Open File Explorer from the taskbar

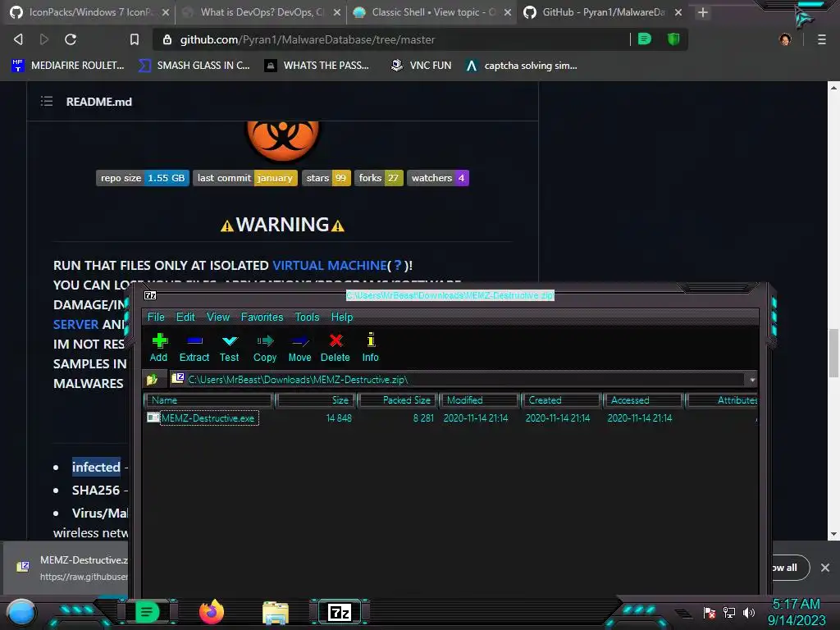[276, 612]
